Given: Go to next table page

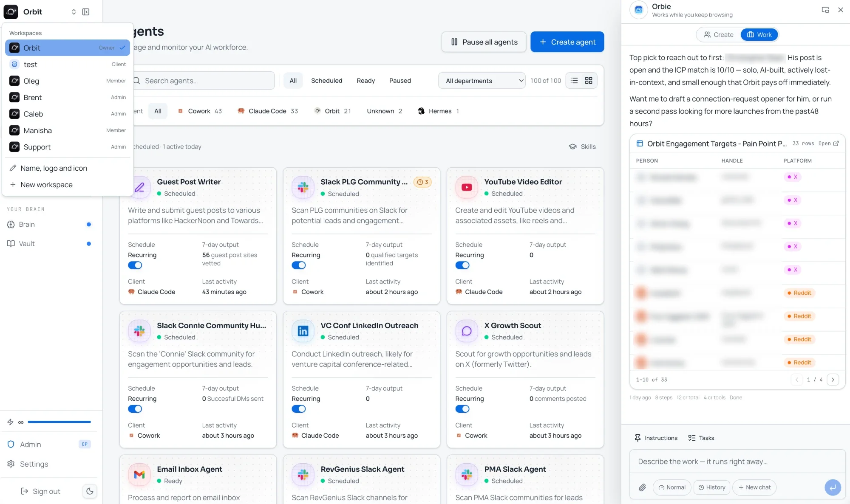Looking at the screenshot, I should (x=833, y=380).
